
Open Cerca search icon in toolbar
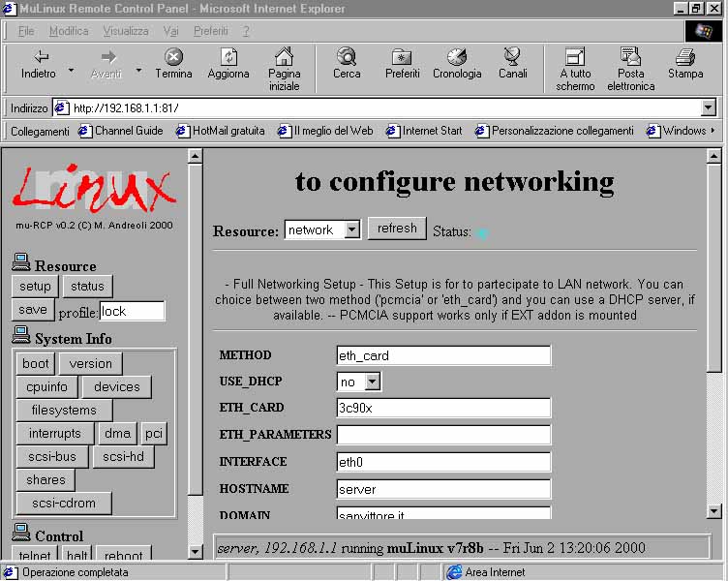coord(347,57)
